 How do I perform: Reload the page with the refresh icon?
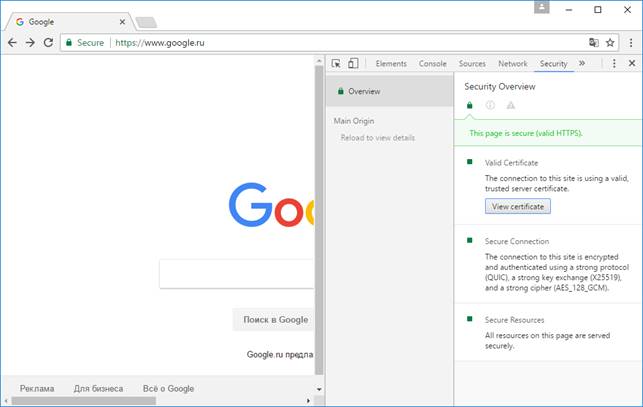tap(48, 43)
